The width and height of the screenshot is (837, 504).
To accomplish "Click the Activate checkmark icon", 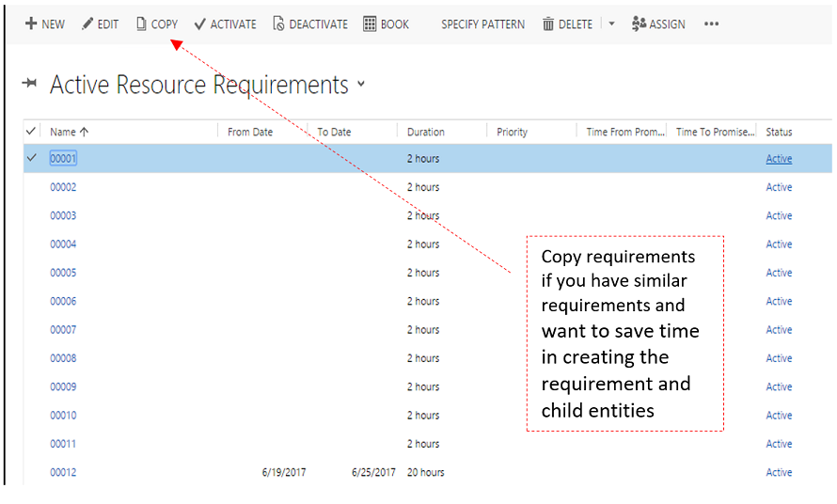I will pos(199,24).
